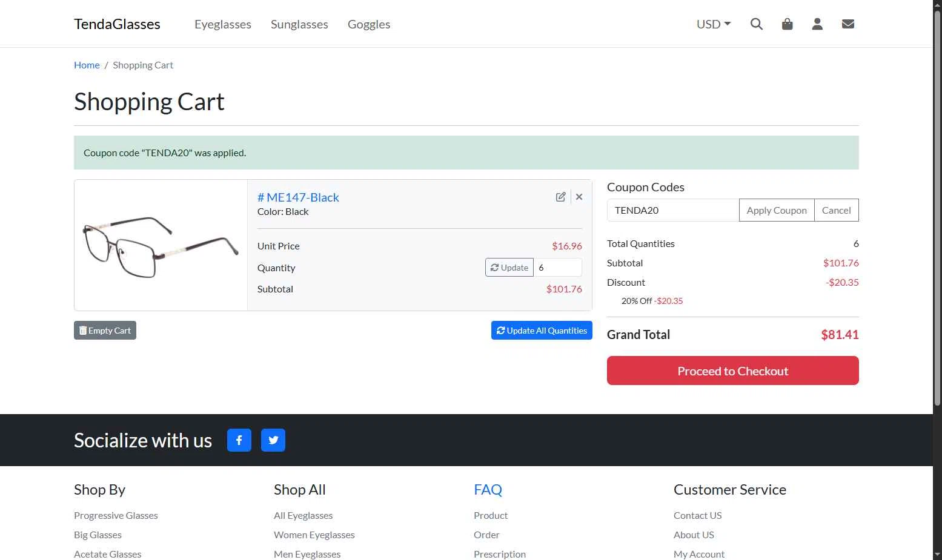Screen dimensions: 942x560
Task: Open Acetate Glasses footer link
Action: 107,554
